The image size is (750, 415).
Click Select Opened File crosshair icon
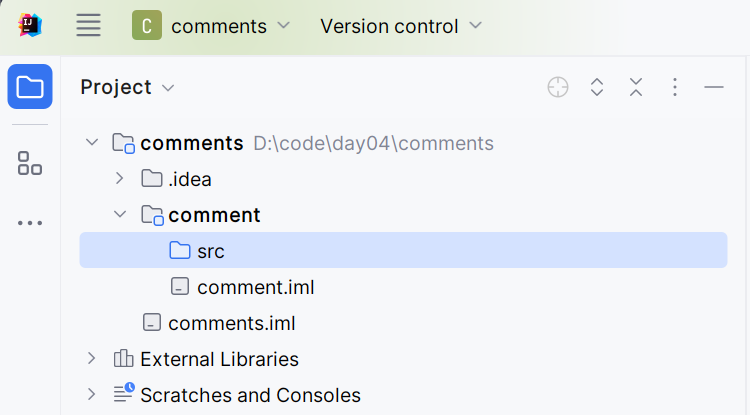(558, 87)
